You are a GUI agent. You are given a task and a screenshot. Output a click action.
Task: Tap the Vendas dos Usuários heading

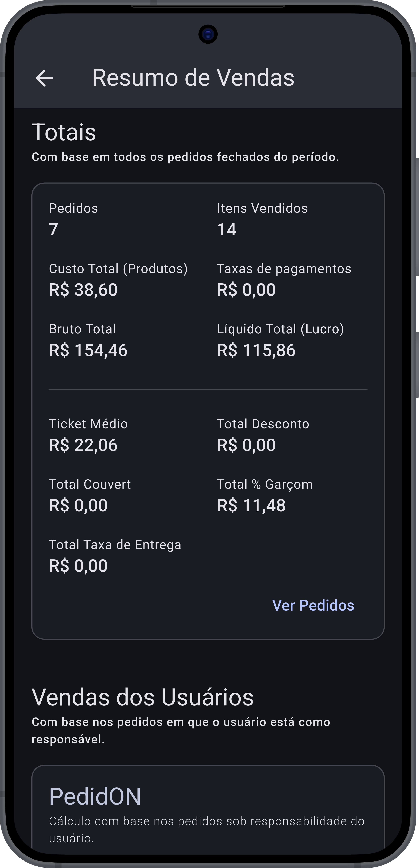(143, 697)
